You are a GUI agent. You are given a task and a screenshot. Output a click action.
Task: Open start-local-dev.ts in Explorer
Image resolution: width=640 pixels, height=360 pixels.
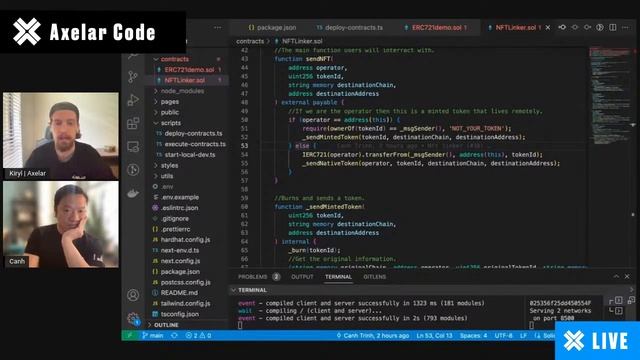pos(189,155)
